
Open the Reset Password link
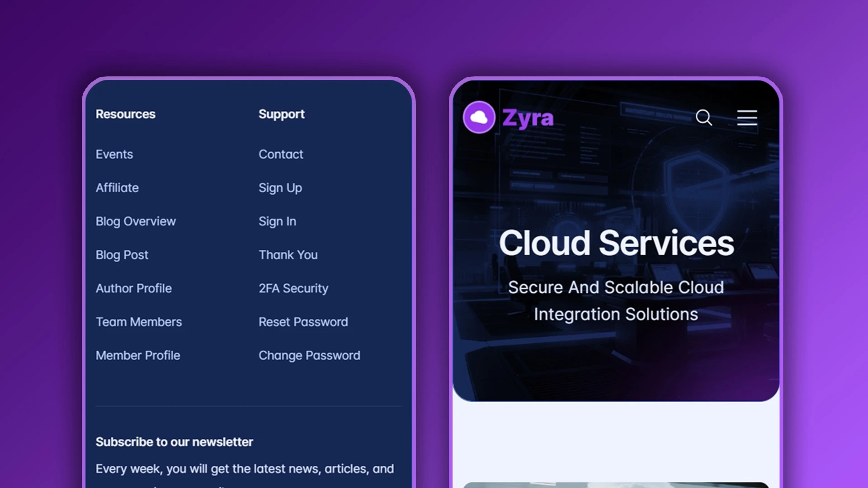tap(303, 322)
